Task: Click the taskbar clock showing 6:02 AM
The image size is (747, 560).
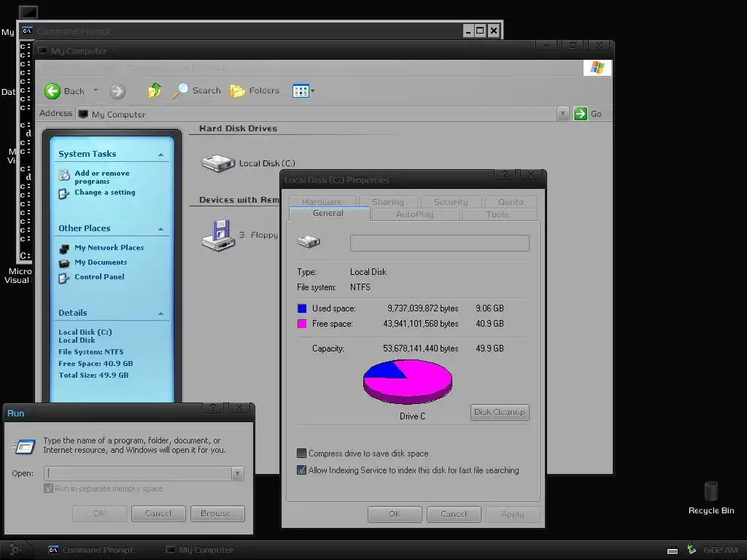Action: point(720,550)
